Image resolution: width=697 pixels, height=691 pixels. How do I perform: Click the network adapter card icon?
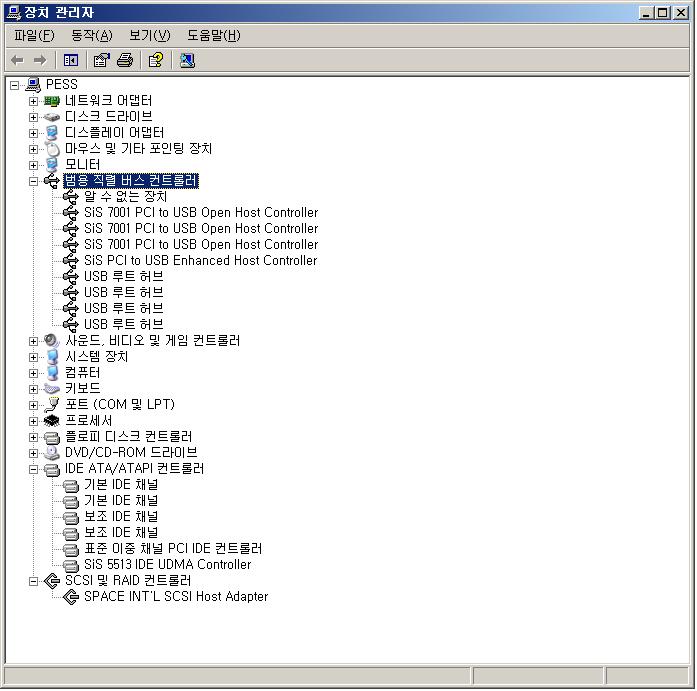(52, 101)
